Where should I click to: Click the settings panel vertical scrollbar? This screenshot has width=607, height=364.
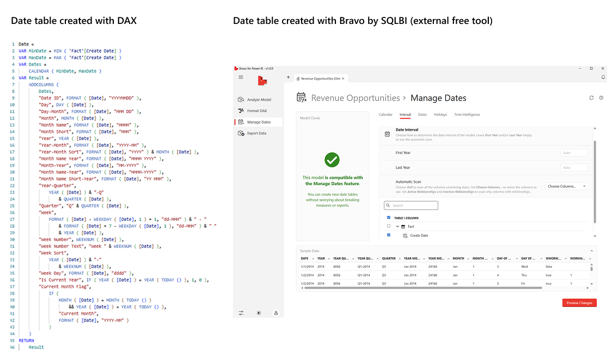pos(594,182)
